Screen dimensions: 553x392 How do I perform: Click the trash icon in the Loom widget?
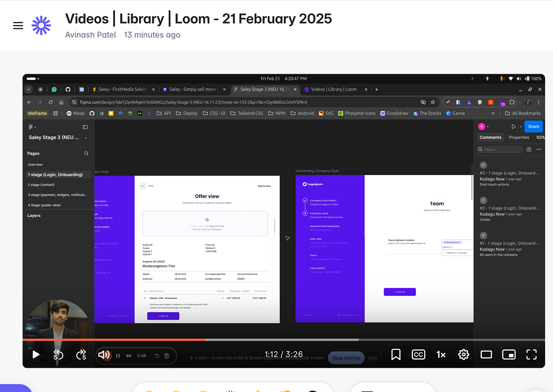point(166,356)
